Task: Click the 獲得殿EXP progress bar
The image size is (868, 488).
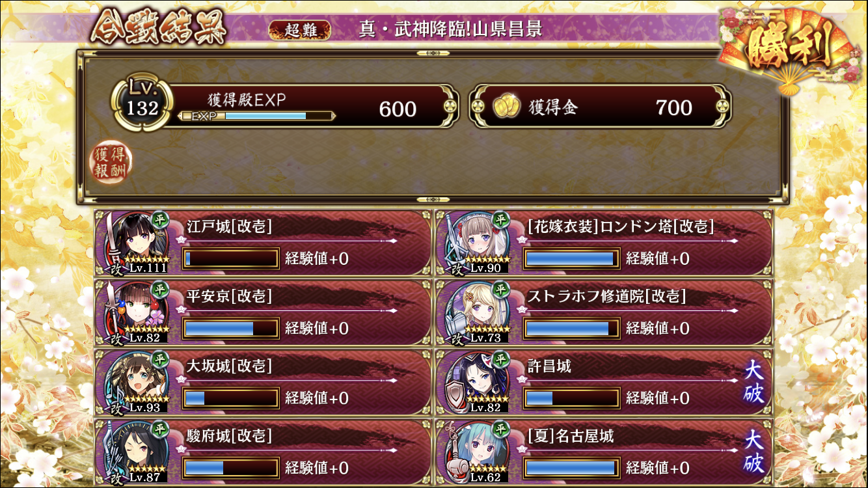Action: [256, 116]
